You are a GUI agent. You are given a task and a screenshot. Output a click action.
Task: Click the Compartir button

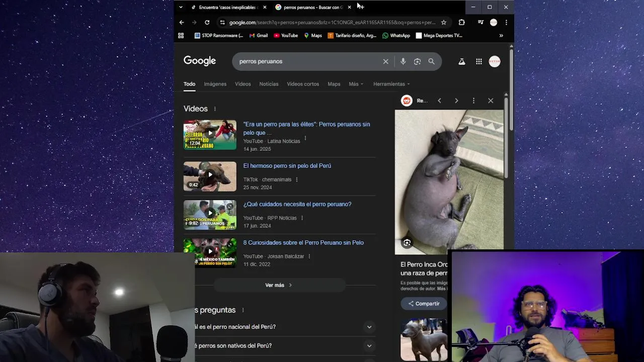(x=424, y=304)
